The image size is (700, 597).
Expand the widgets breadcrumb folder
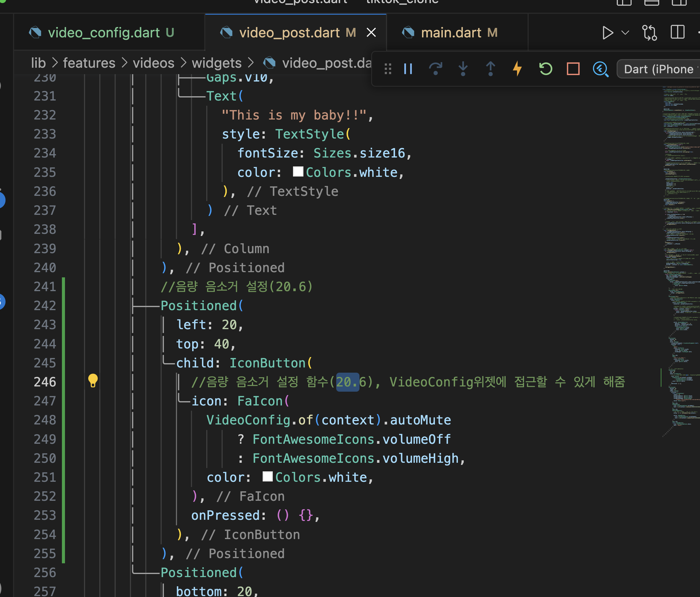[x=217, y=63]
